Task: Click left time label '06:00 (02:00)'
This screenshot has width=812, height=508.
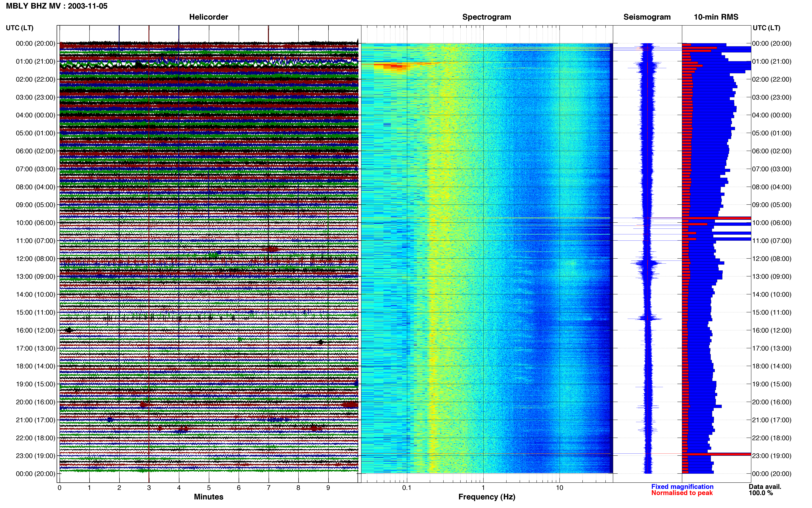Action: [x=36, y=151]
